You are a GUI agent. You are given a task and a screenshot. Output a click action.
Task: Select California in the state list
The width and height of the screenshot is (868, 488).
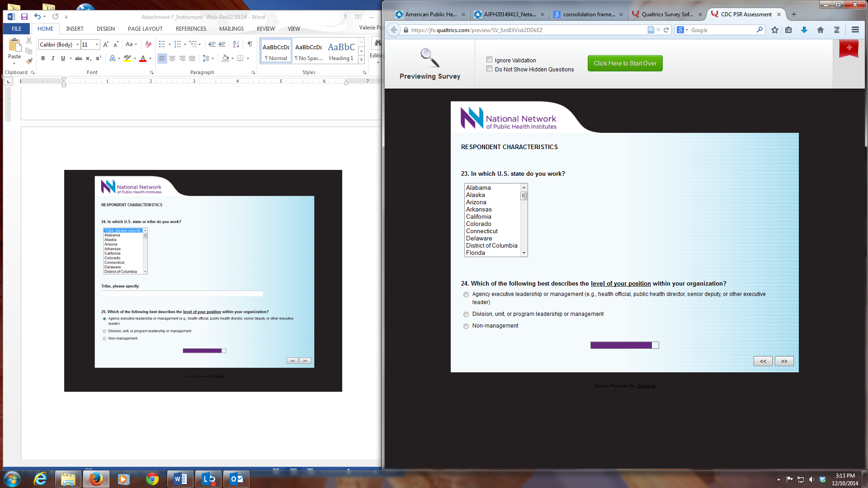[478, 216]
